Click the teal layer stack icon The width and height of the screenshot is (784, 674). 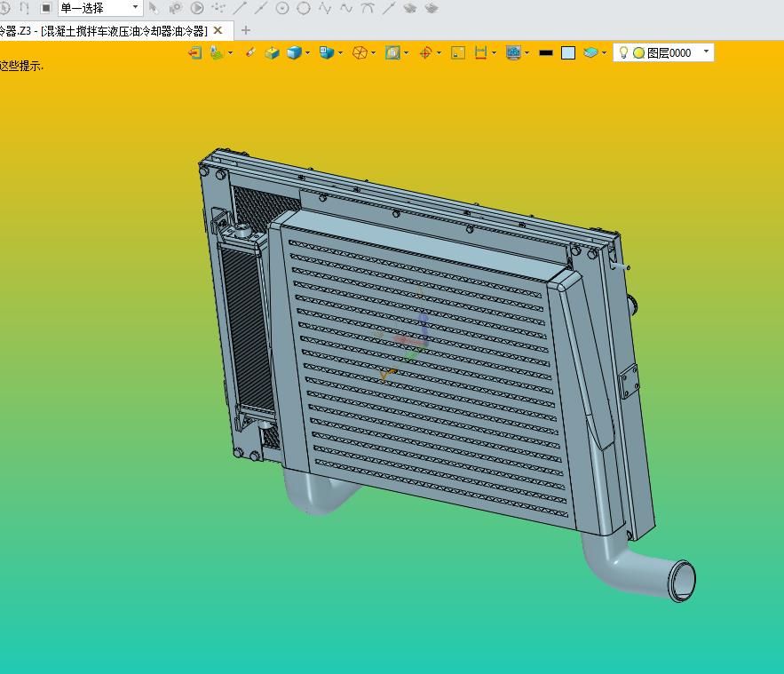(x=590, y=52)
